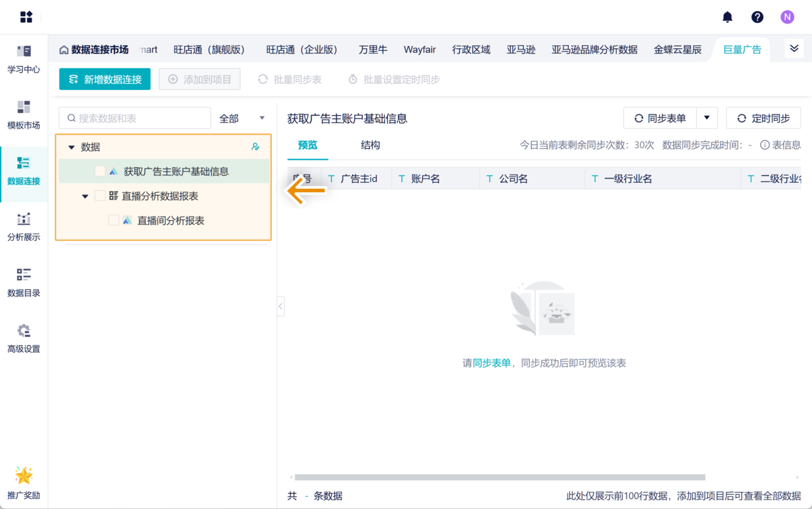Switch to the 亚马逊 connection tab

point(520,49)
